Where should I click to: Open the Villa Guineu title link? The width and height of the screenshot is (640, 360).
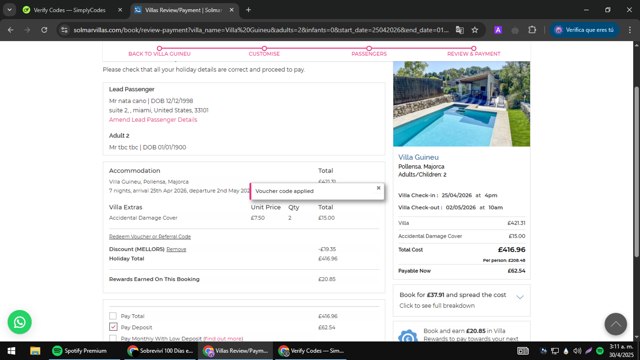point(418,157)
